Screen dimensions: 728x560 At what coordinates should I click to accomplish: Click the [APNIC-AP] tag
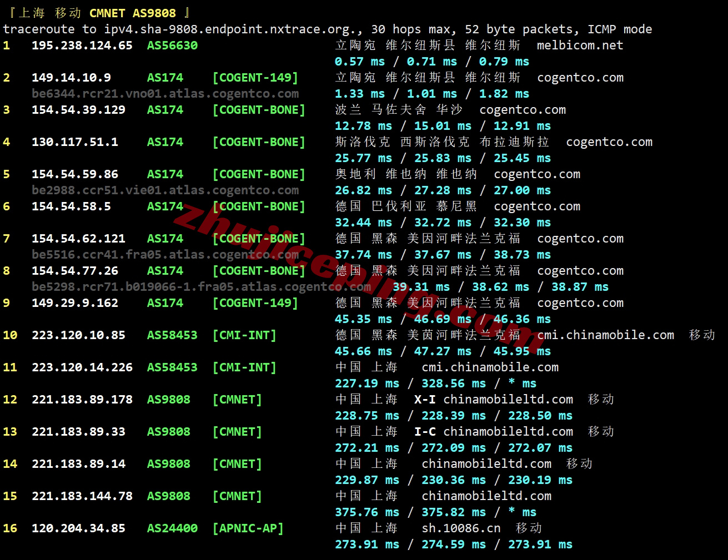tap(248, 528)
